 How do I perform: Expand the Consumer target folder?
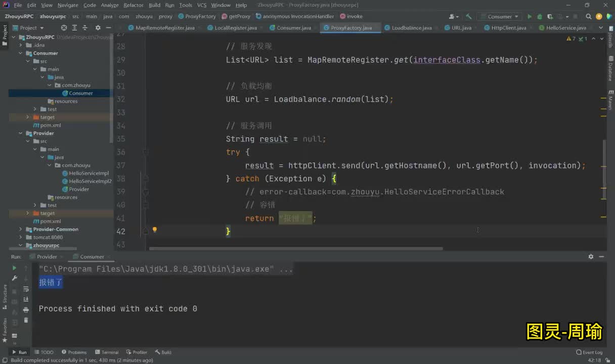[x=28, y=117]
